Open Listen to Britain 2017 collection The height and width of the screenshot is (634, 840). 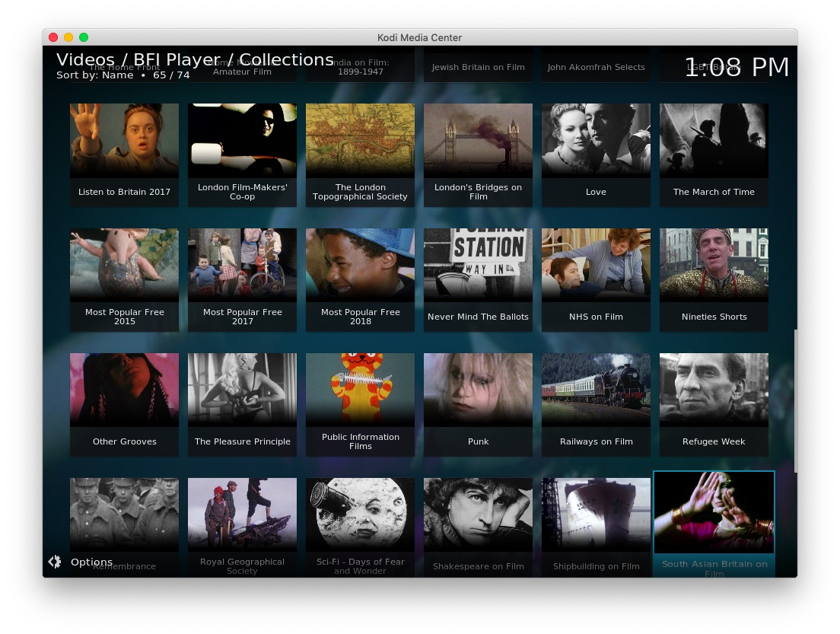tap(124, 155)
